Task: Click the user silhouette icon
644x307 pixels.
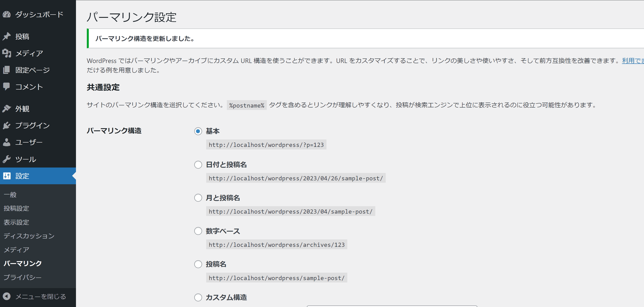Action: pos(7,142)
